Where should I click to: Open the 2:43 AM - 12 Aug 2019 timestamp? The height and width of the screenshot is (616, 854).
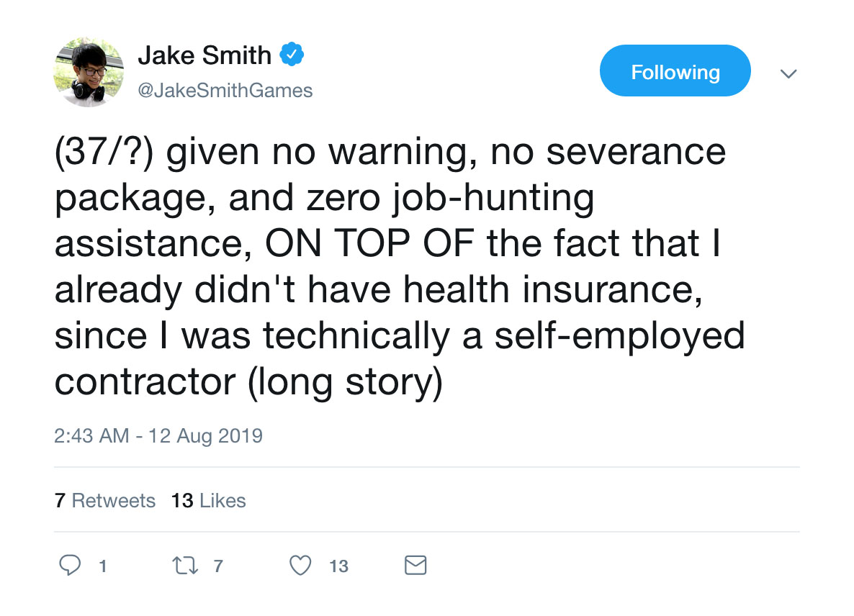coord(158,435)
